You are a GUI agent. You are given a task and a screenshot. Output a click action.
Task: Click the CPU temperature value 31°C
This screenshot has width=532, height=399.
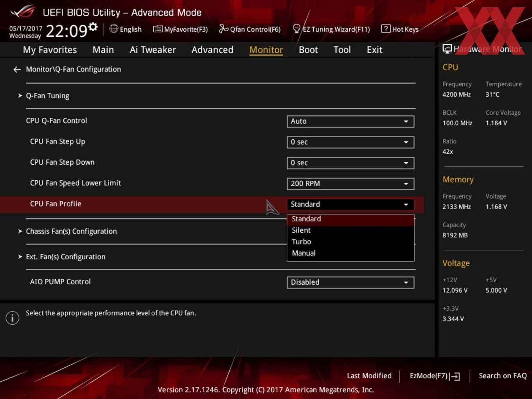pyautogui.click(x=492, y=94)
